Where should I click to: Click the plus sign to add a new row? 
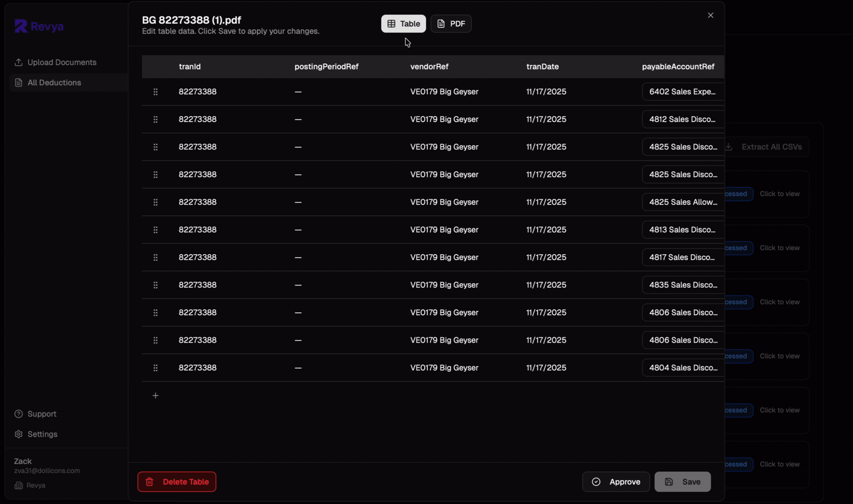[155, 395]
